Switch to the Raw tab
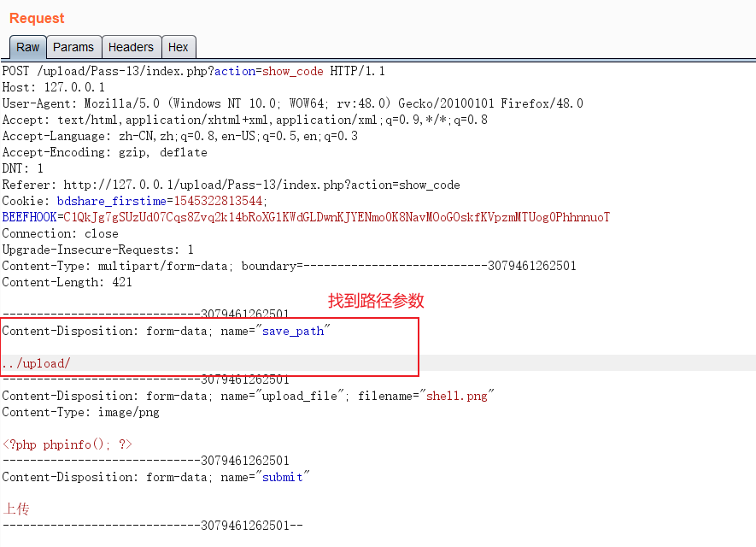 (x=28, y=47)
